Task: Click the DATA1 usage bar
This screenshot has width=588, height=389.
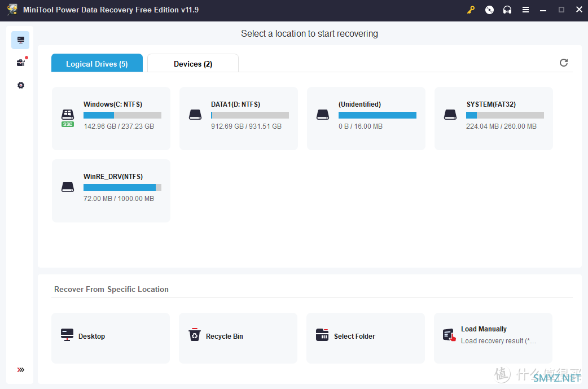Action: 250,115
